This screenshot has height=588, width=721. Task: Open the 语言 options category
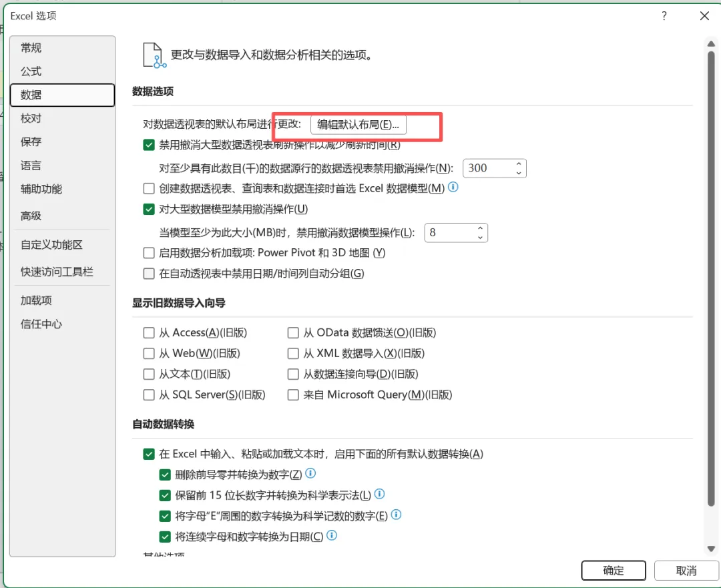62,166
